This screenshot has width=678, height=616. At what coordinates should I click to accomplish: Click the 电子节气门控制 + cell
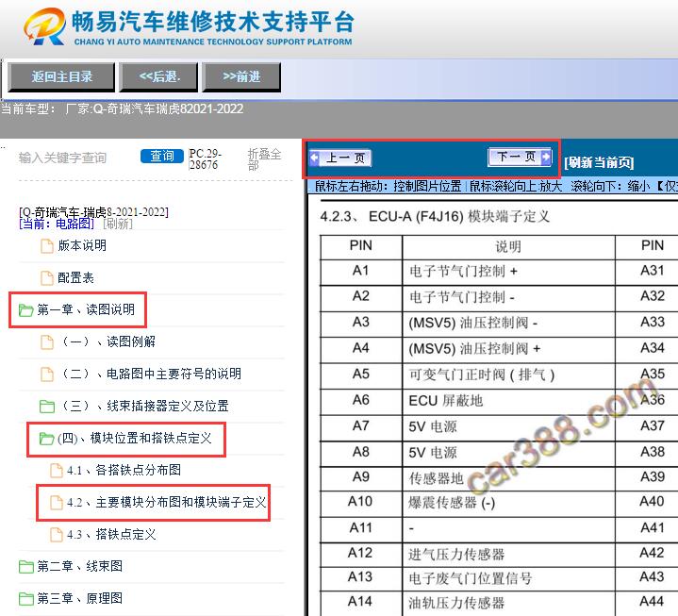(508, 272)
